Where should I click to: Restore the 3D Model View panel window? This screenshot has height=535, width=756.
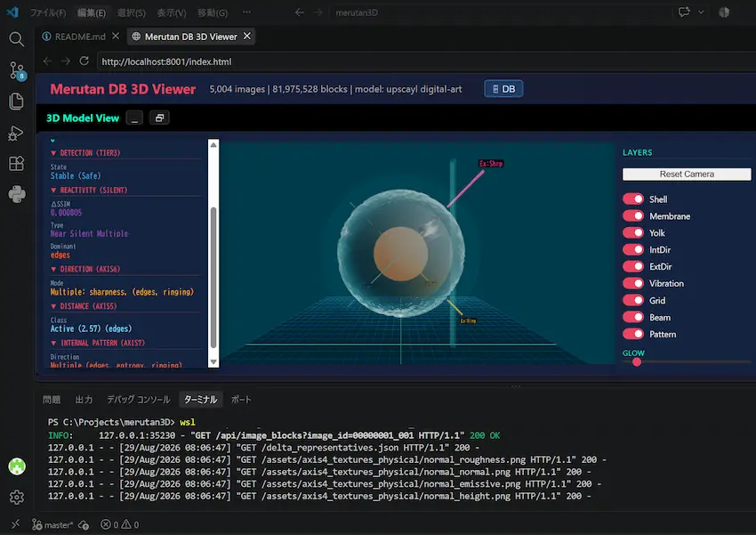[x=159, y=118]
